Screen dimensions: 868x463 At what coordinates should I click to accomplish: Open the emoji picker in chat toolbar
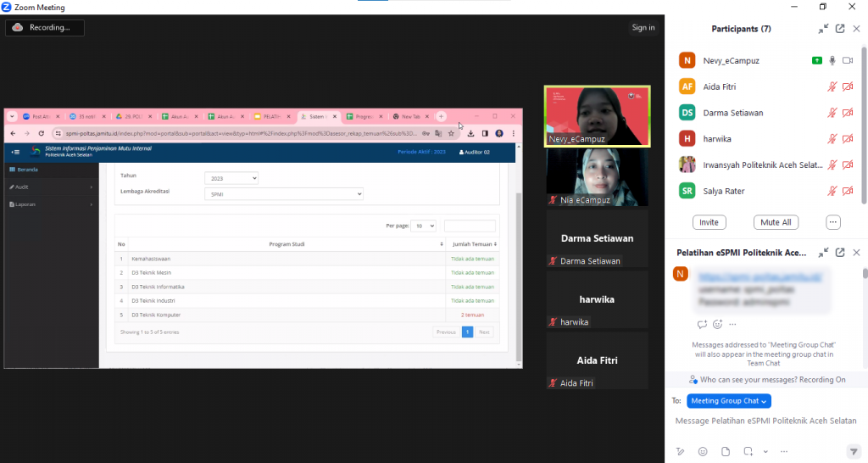(x=703, y=451)
